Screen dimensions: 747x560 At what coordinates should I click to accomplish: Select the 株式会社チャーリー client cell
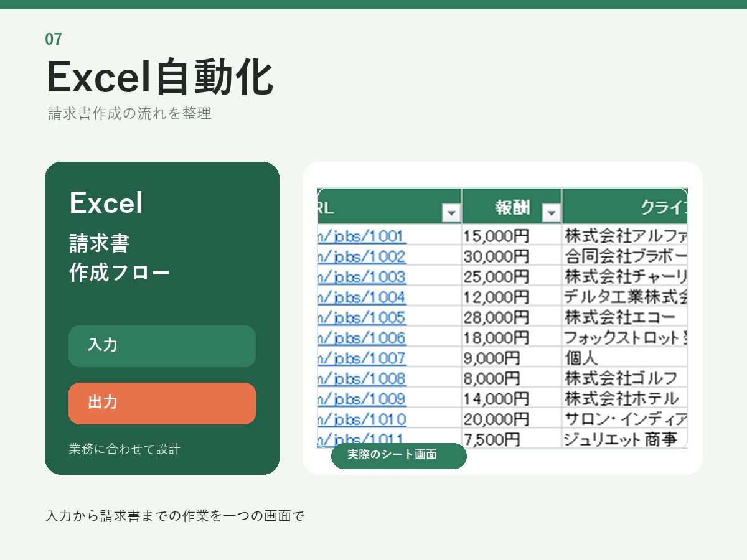(625, 277)
